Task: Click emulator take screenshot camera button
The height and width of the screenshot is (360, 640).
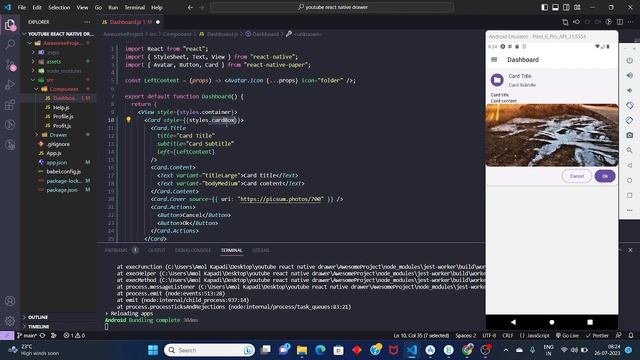Action: [x=629, y=135]
